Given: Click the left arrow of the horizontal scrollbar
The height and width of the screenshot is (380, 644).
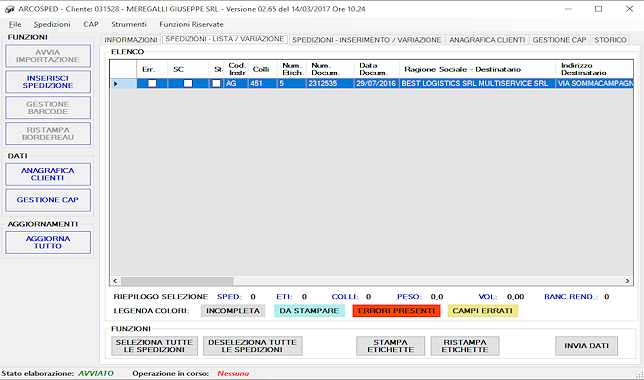Looking at the screenshot, I should point(115,281).
